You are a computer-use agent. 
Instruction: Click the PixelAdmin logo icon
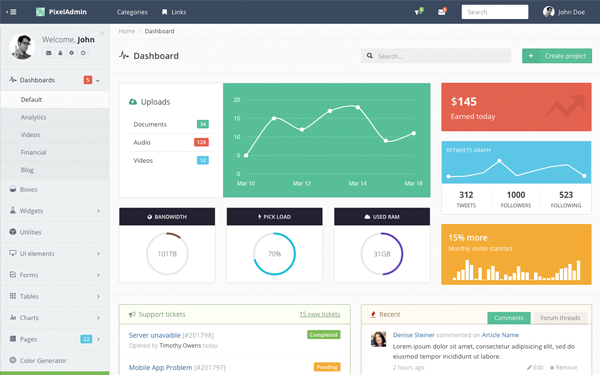pos(40,12)
